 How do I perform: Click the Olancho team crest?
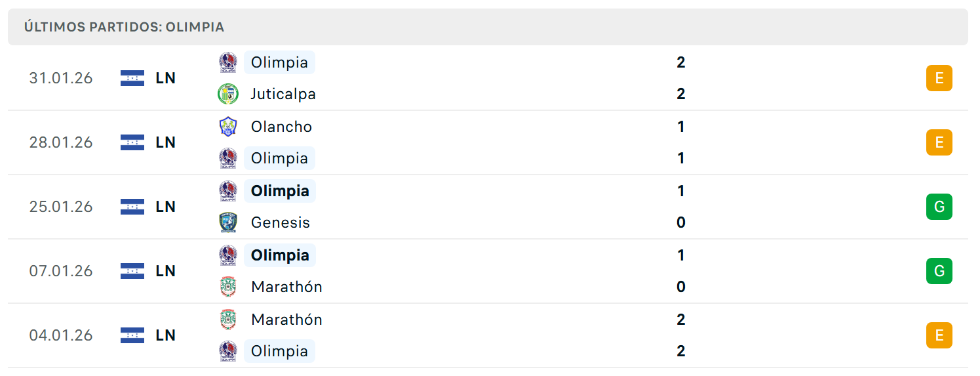click(x=228, y=127)
